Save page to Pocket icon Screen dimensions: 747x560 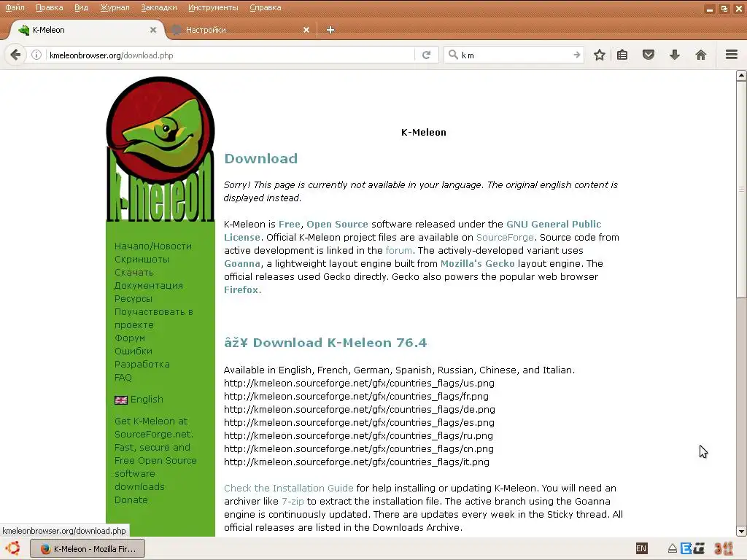(x=649, y=55)
